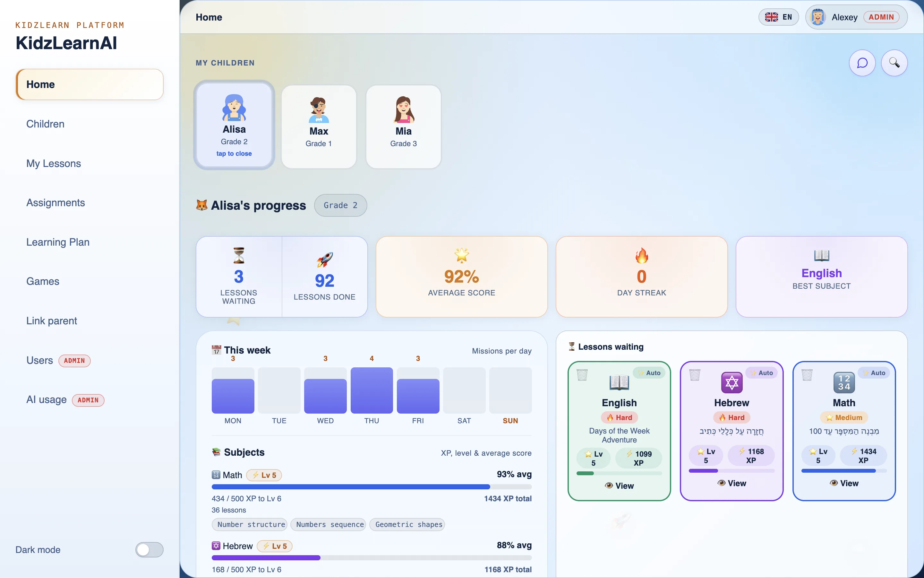Click the 1234 Math lesson icon

[844, 382]
